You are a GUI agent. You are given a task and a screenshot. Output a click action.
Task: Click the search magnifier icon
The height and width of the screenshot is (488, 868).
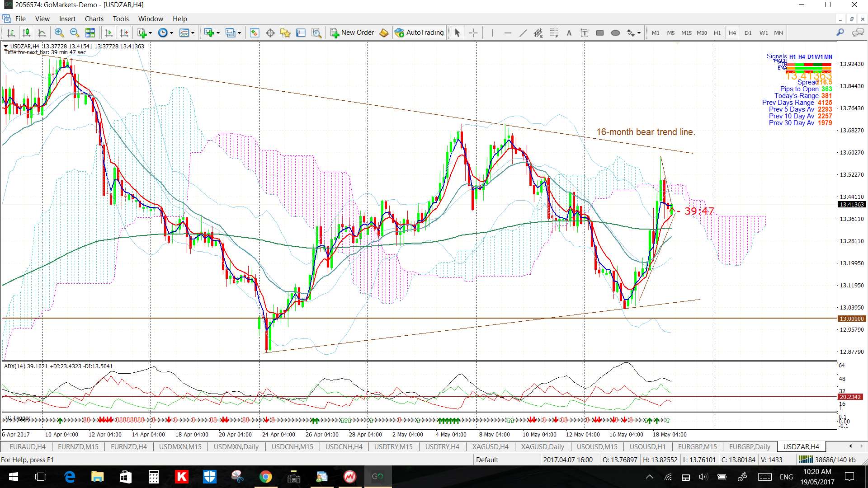(x=840, y=33)
